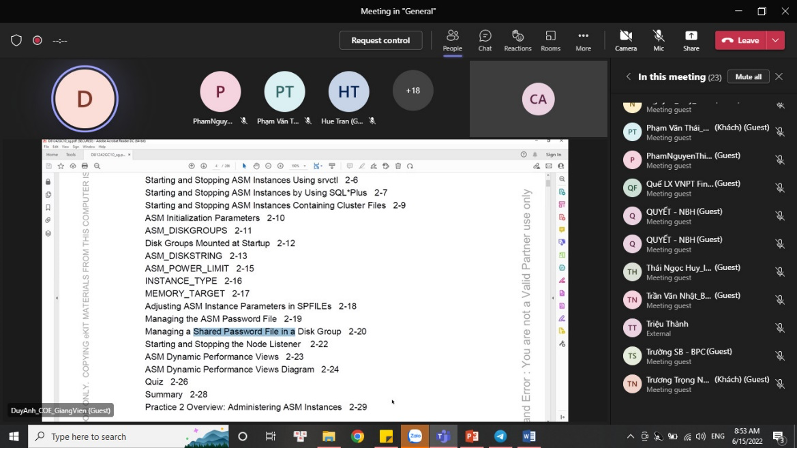Click the Request control button
797x449 pixels.
(381, 40)
